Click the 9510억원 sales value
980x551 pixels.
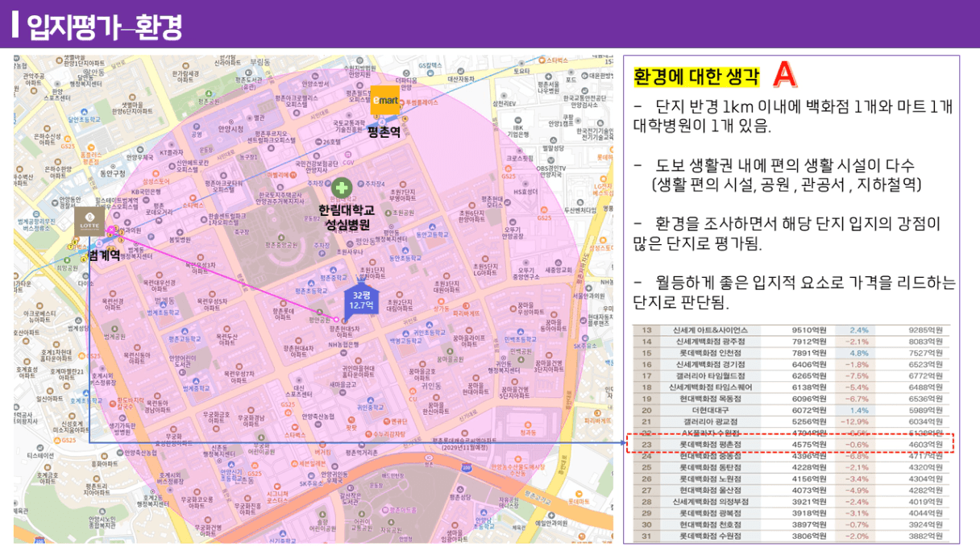[811, 330]
